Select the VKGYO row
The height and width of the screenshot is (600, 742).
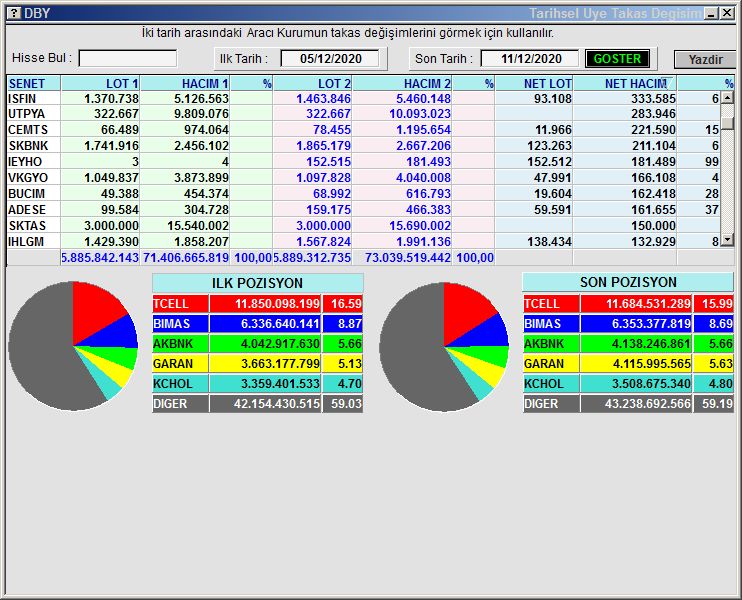(x=363, y=178)
